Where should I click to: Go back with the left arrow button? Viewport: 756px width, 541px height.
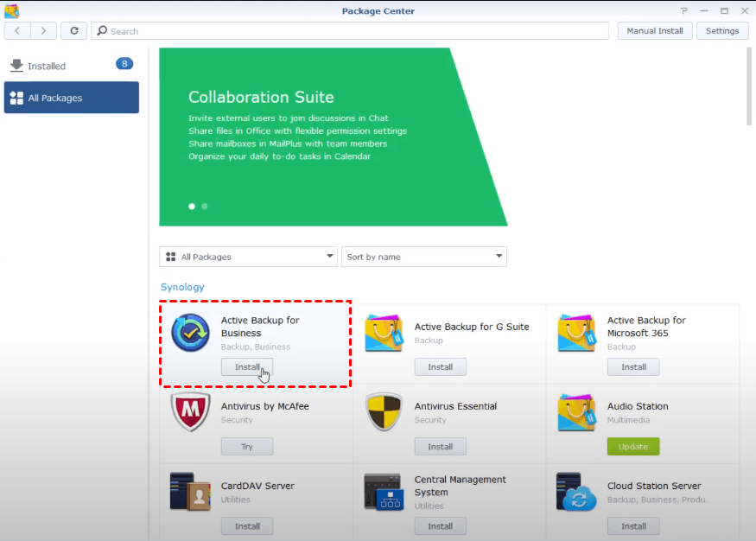[17, 31]
